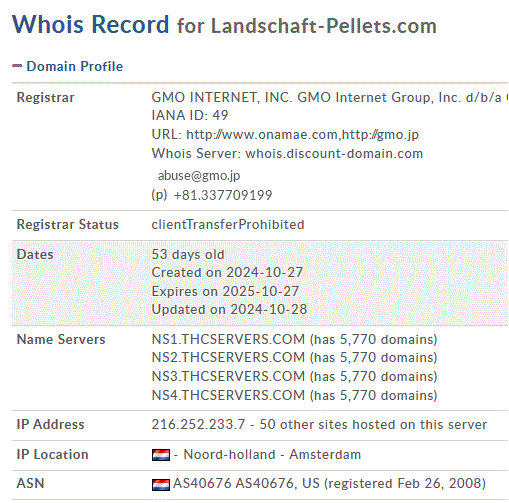Click the flag icon in ASN row
Viewport: 509px width, 503px height.
(x=161, y=484)
